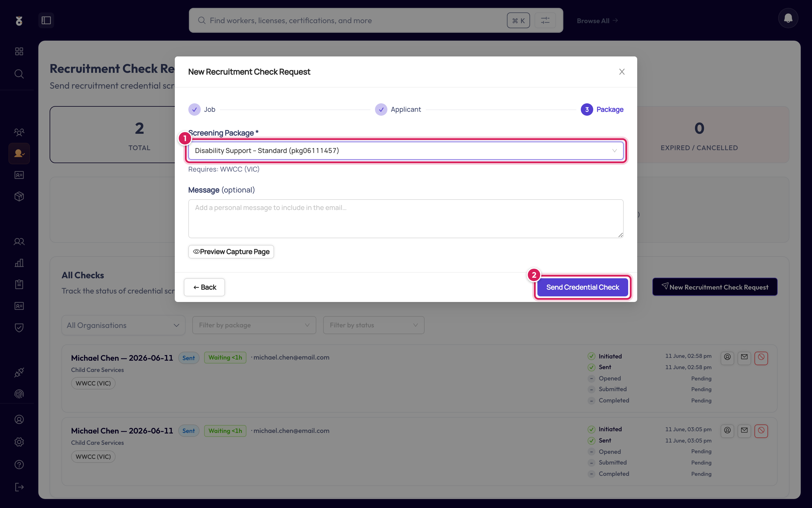Open the Filter by package dropdown

pos(254,325)
